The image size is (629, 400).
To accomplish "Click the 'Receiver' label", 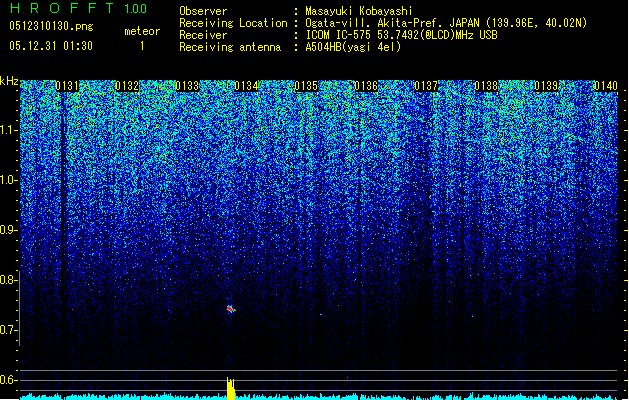I will click(x=203, y=35).
